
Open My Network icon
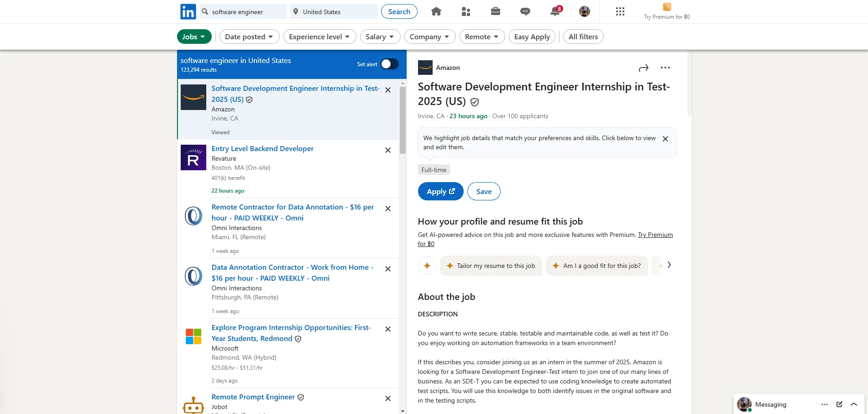point(466,12)
